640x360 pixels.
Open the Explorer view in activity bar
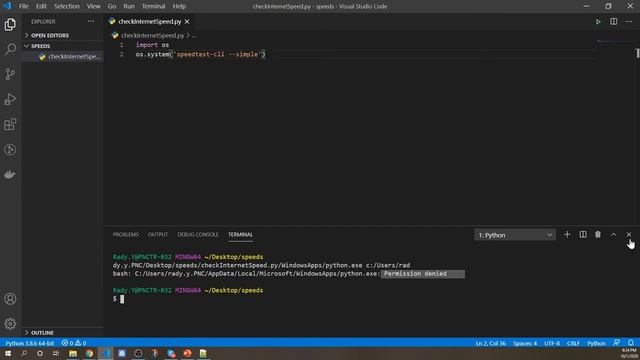[10, 24]
